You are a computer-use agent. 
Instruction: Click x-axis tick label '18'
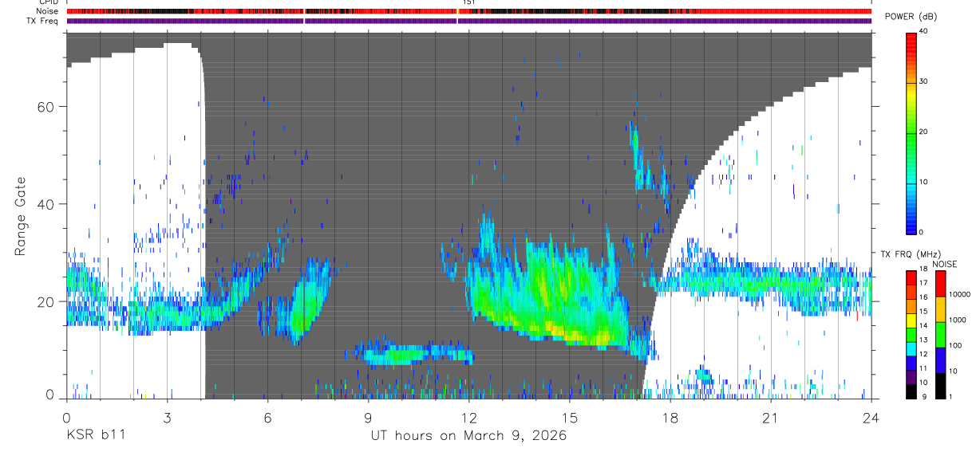click(670, 417)
